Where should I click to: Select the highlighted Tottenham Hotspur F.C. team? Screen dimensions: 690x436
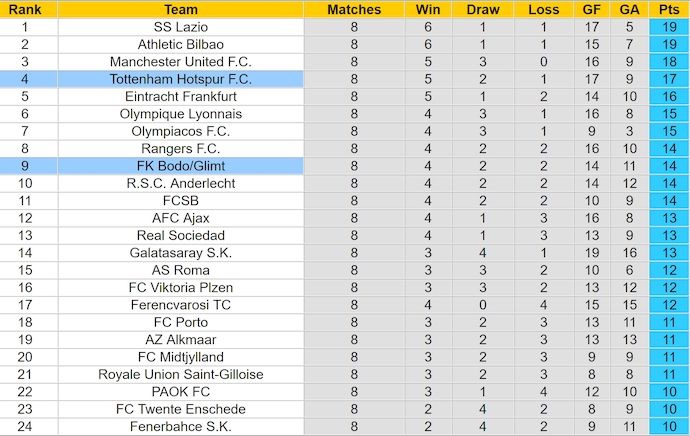point(181,79)
